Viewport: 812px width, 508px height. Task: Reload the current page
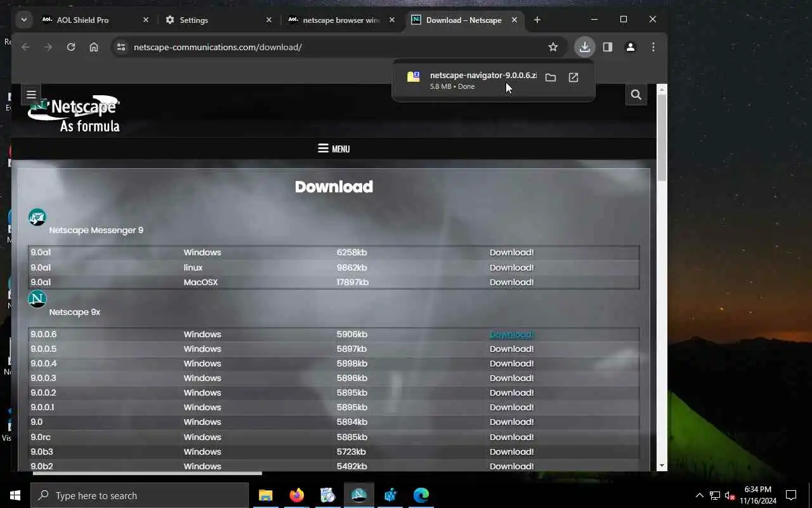point(71,47)
